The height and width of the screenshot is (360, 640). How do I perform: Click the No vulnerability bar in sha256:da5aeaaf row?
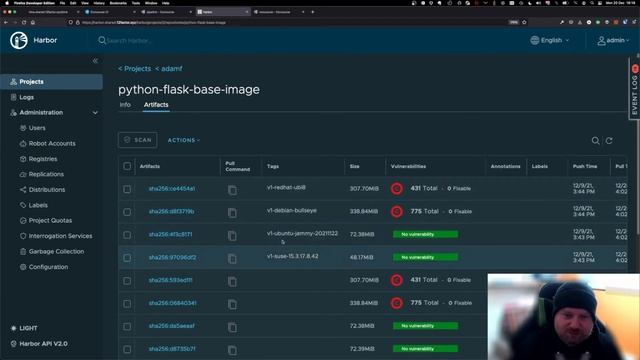pyautogui.click(x=425, y=326)
